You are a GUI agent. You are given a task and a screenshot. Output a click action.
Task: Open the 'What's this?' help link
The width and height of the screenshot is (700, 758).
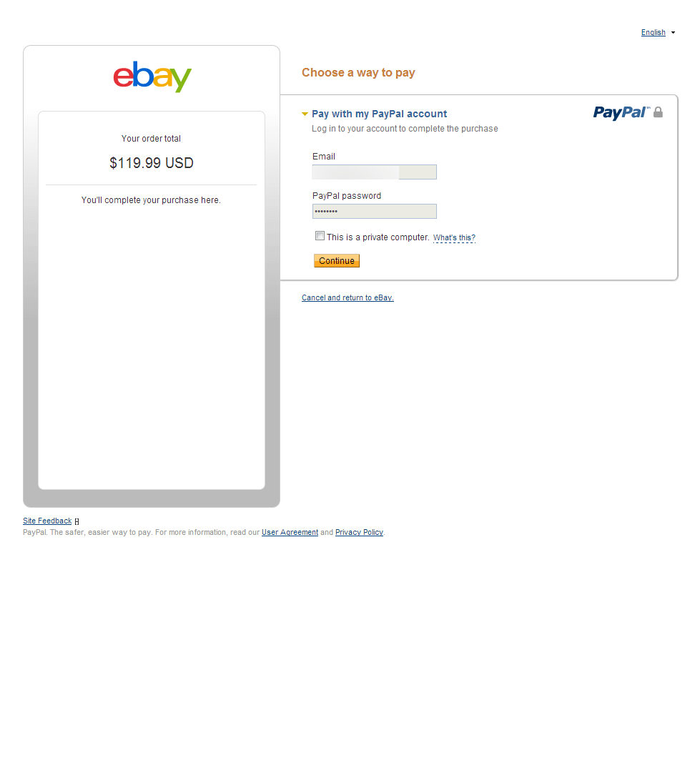click(455, 238)
